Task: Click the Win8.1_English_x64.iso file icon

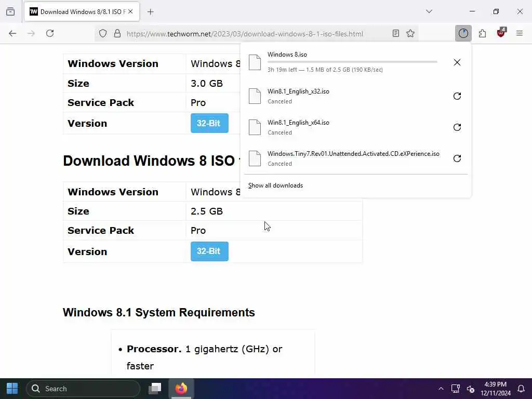Action: coord(255,127)
